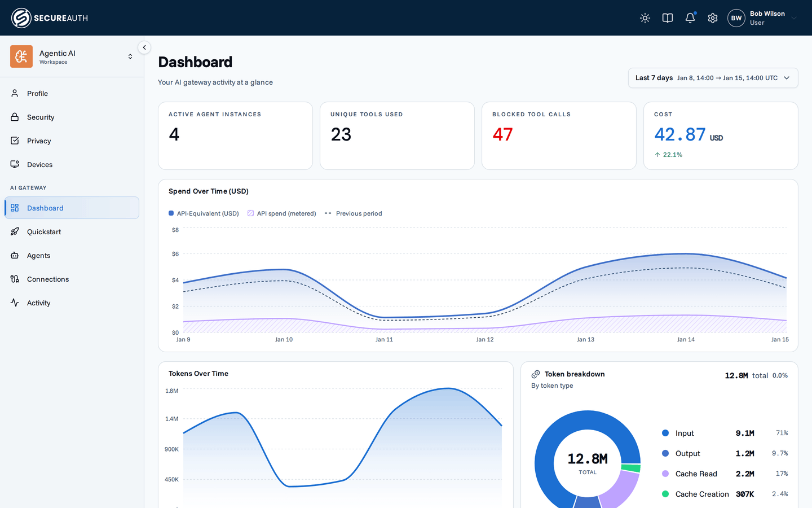812x508 pixels.
Task: Select the Cache Creation row label
Action: pos(702,494)
